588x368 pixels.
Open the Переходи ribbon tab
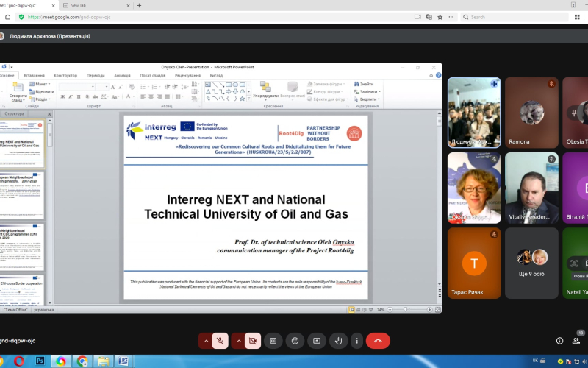[x=96, y=76]
